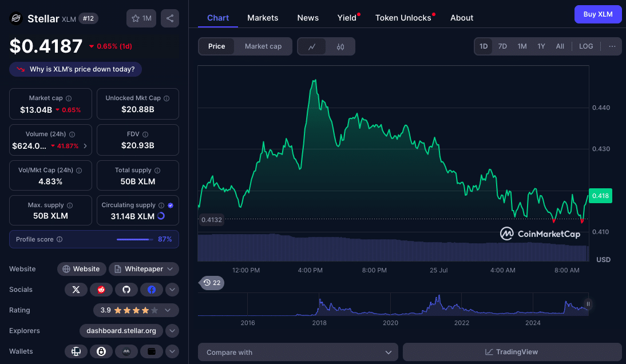Click the padlock wallet icon
This screenshot has width=626, height=364.
pyautogui.click(x=101, y=351)
